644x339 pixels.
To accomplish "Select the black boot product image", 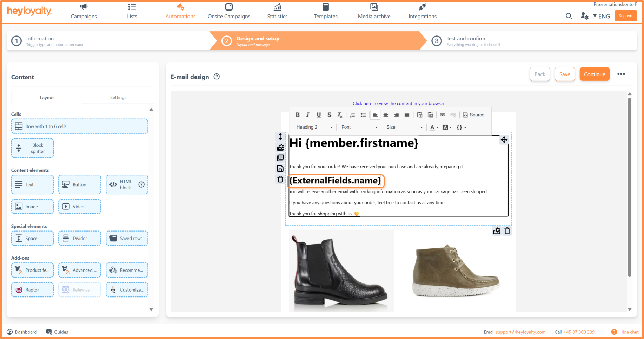I will 341,270.
